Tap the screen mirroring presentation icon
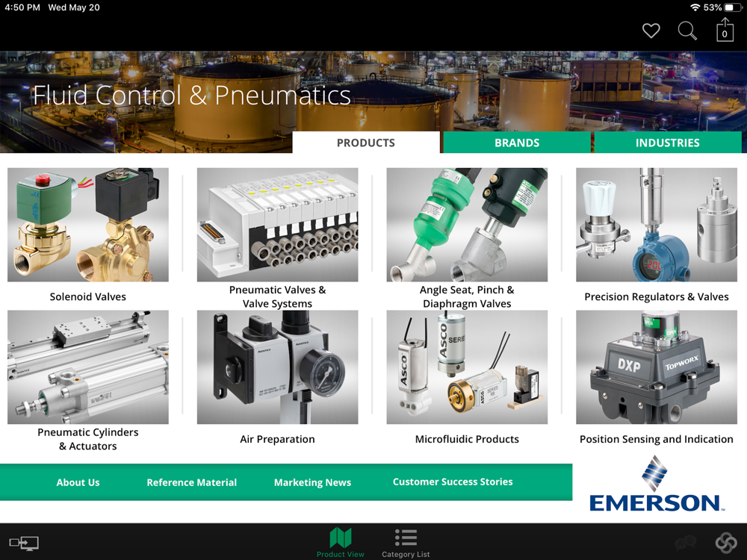 click(x=24, y=543)
